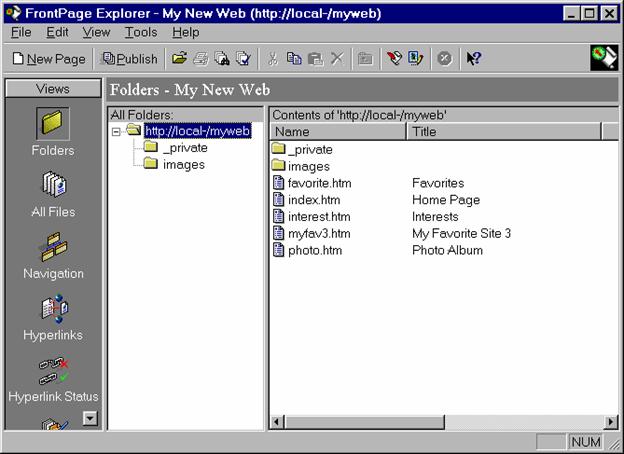624x454 pixels.
Task: Click the Help pointer icon in toolbar
Action: click(474, 59)
